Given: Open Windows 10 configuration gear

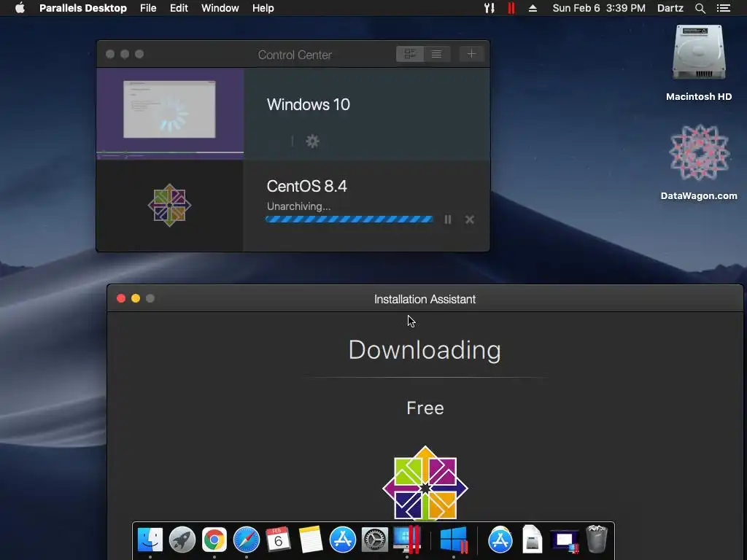Looking at the screenshot, I should point(312,141).
